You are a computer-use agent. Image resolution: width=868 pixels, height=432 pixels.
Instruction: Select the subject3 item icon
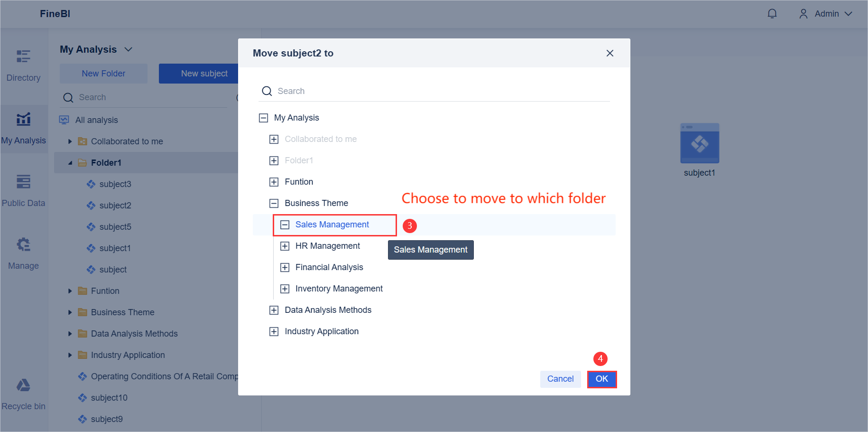[91, 184]
